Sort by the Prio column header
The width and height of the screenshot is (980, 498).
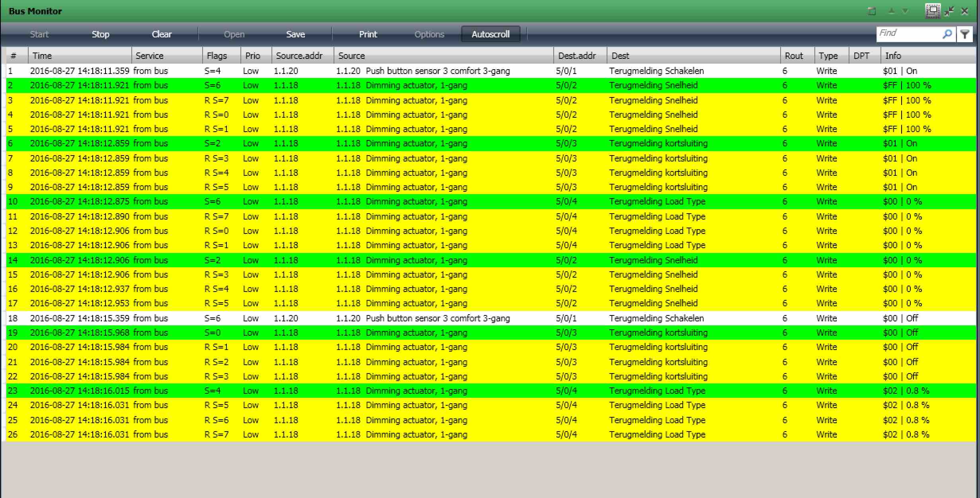tap(256, 56)
